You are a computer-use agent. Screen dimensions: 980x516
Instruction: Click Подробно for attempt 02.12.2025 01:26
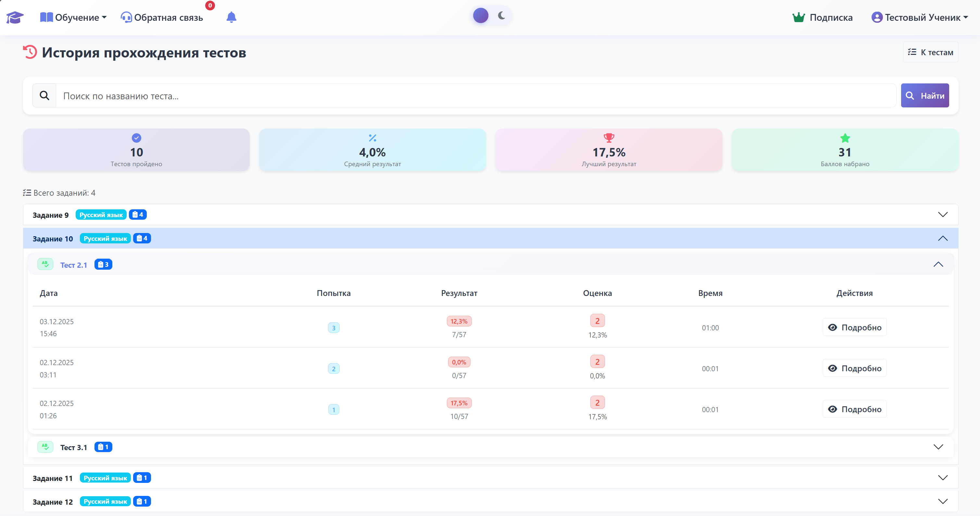[x=854, y=409]
